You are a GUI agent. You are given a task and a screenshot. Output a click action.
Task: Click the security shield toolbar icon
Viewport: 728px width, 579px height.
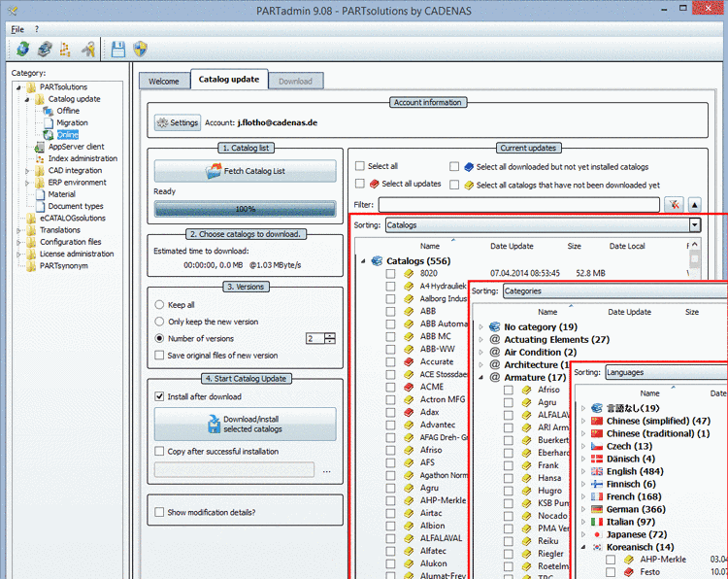140,49
